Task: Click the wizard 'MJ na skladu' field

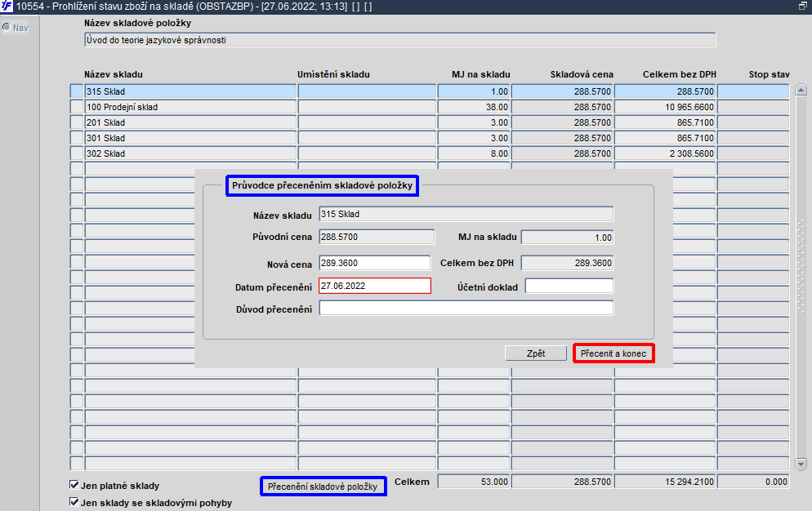Action: click(567, 238)
